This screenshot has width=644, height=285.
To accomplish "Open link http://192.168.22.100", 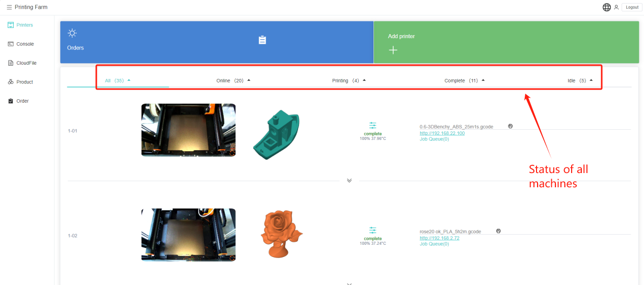I will [442, 133].
